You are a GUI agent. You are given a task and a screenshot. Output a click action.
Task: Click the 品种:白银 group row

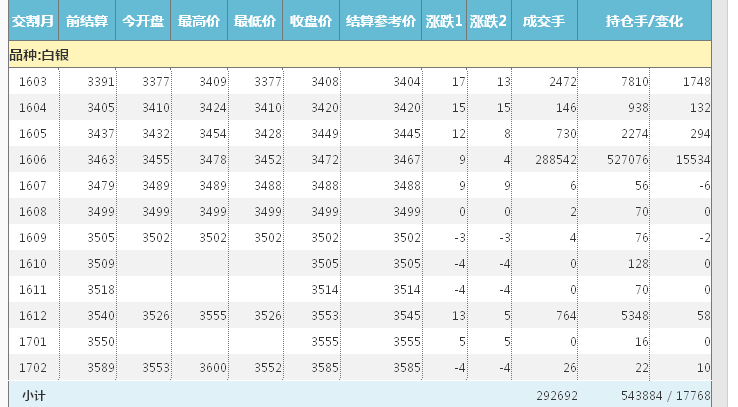click(40, 54)
